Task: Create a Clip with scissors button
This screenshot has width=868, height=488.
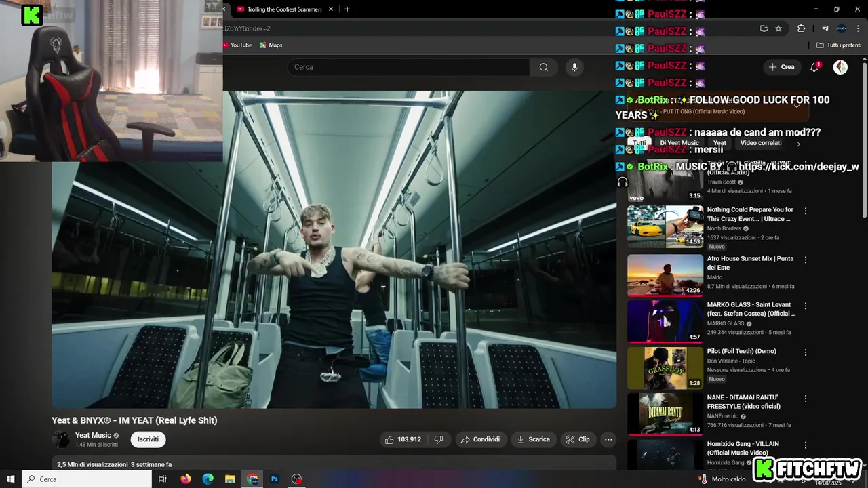Action: [x=578, y=439]
